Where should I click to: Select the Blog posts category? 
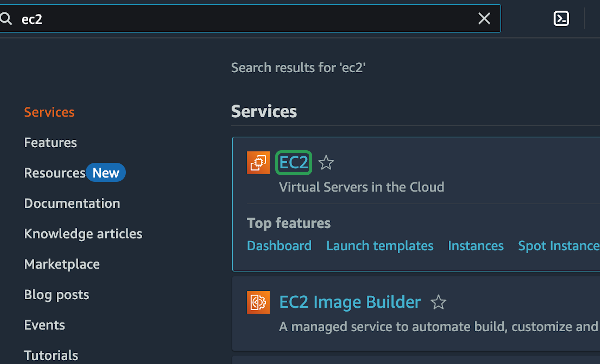[x=57, y=295]
